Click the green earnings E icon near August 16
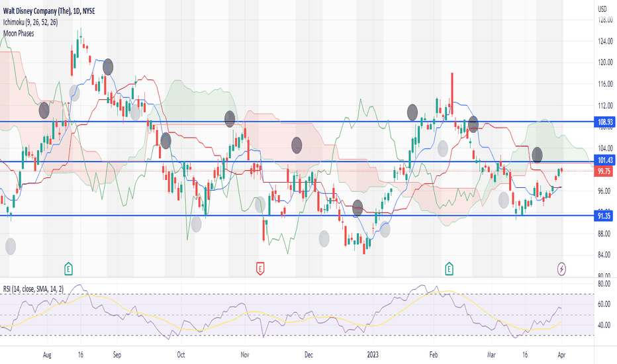Image resolution: width=617 pixels, height=364 pixels. 68,269
